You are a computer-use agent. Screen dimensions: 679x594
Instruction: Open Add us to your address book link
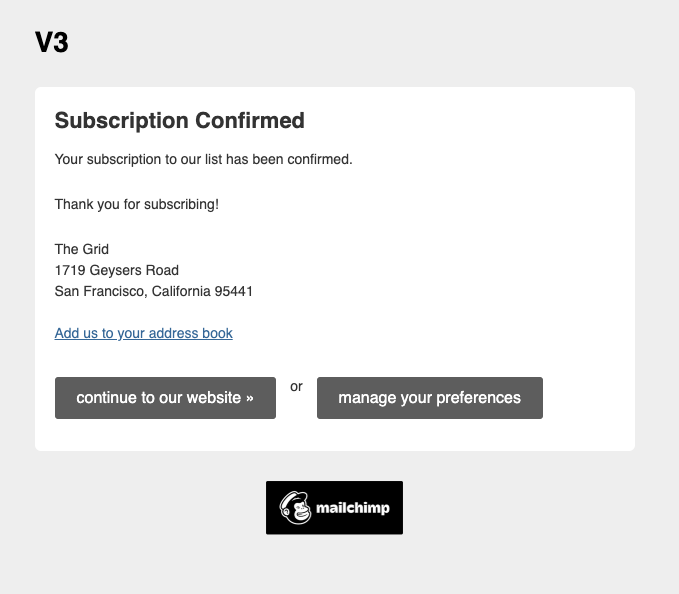click(x=143, y=333)
